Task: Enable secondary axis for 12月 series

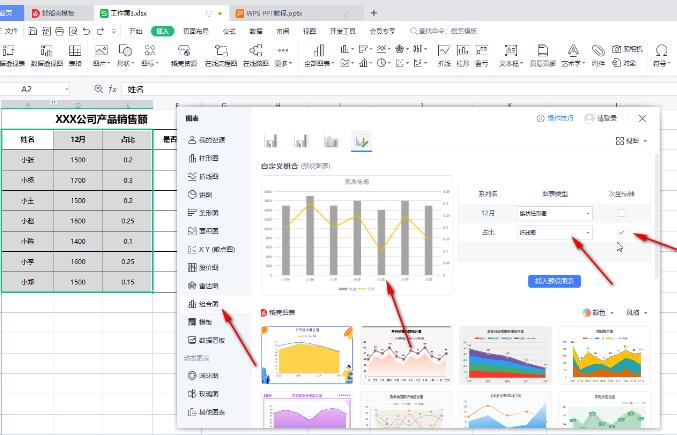Action: click(622, 213)
